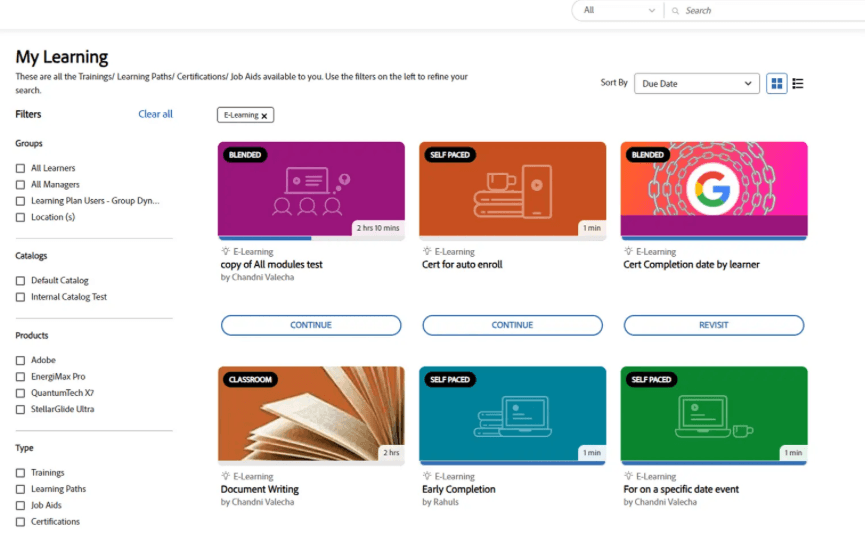Click E-Learning lightbulb icon on Document Writing
The height and width of the screenshot is (534, 865).
point(226,476)
